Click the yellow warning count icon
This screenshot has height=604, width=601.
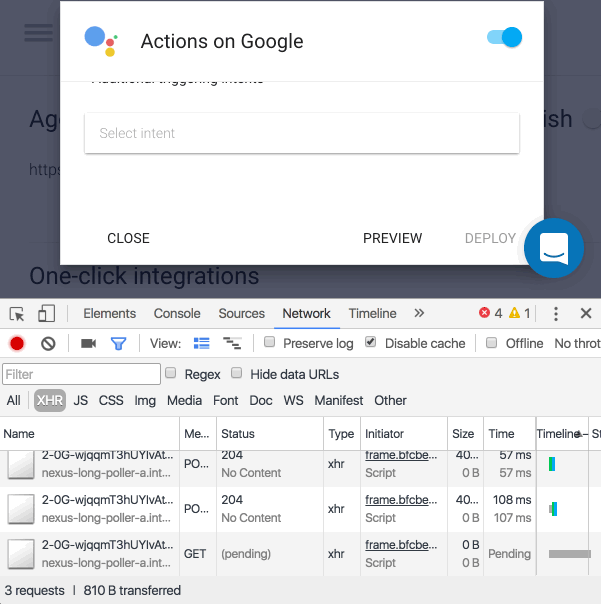(x=514, y=313)
